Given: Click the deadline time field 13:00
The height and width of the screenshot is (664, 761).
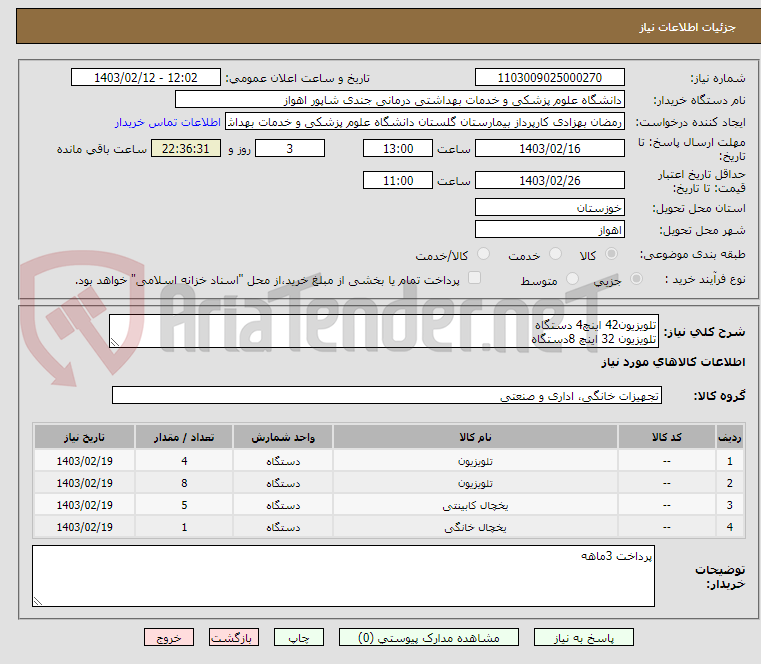Looking at the screenshot, I should (x=397, y=149).
